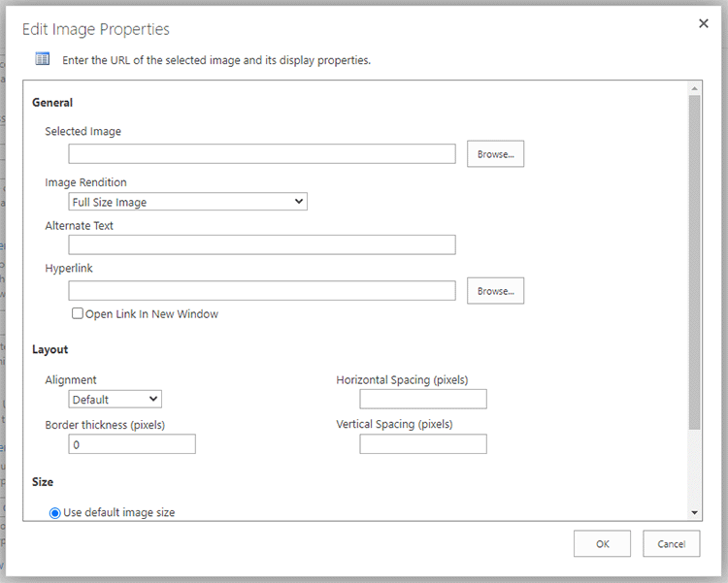Click the Layout section heading
The image size is (728, 583).
tap(50, 349)
